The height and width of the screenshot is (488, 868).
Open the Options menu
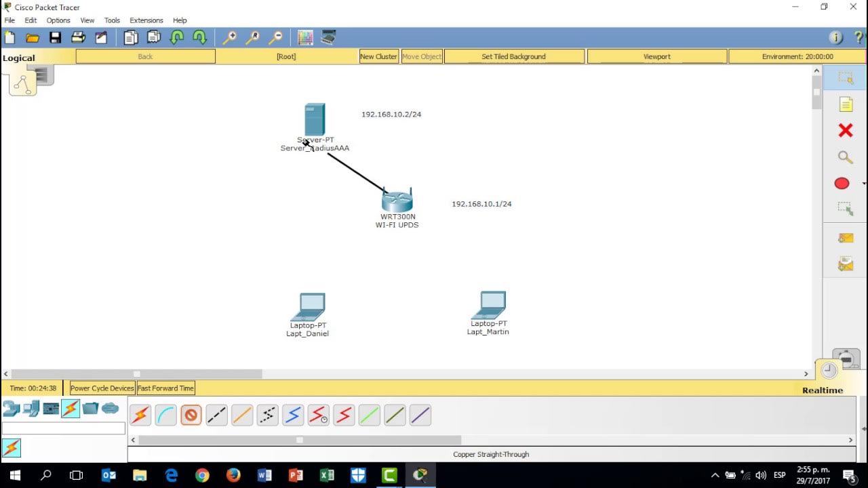[x=58, y=20]
